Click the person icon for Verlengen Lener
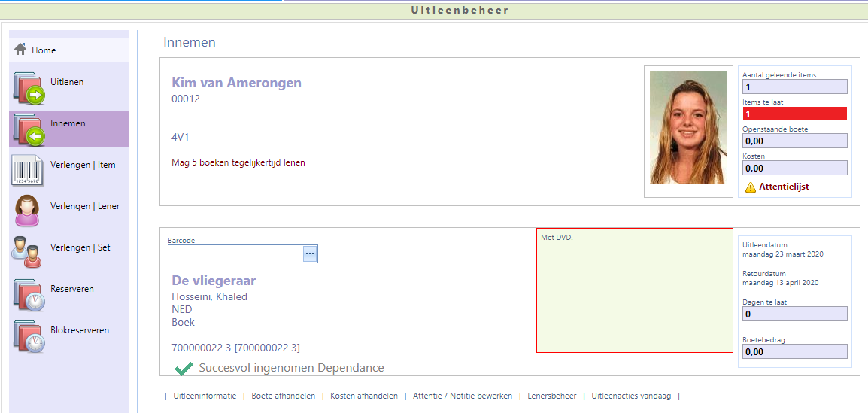Viewport: 868px width, 413px height. tap(27, 211)
